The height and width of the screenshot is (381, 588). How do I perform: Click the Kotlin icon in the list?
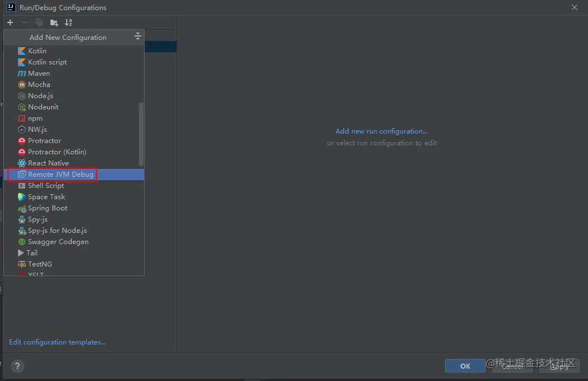22,51
